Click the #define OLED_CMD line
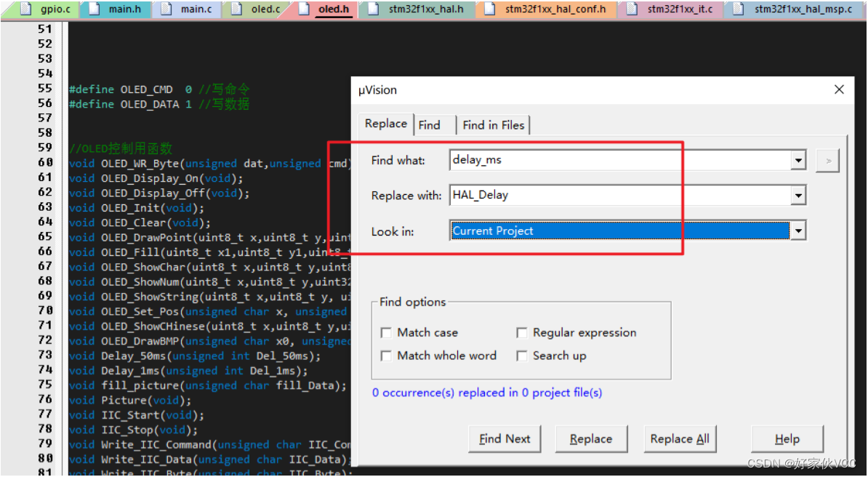This screenshot has height=477, width=868. (x=159, y=89)
